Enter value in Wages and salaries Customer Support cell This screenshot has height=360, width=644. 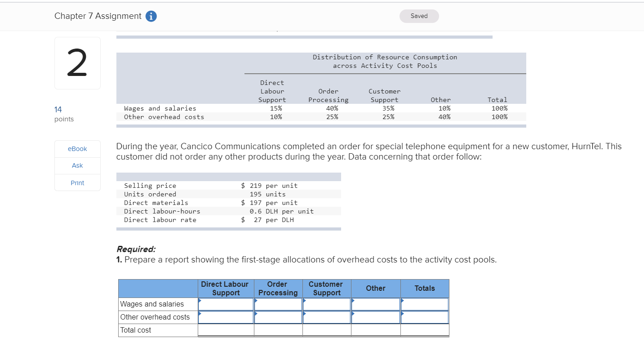click(327, 304)
